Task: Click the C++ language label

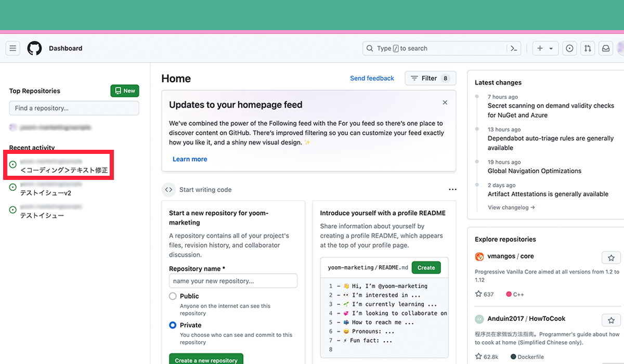Action: (x=515, y=294)
